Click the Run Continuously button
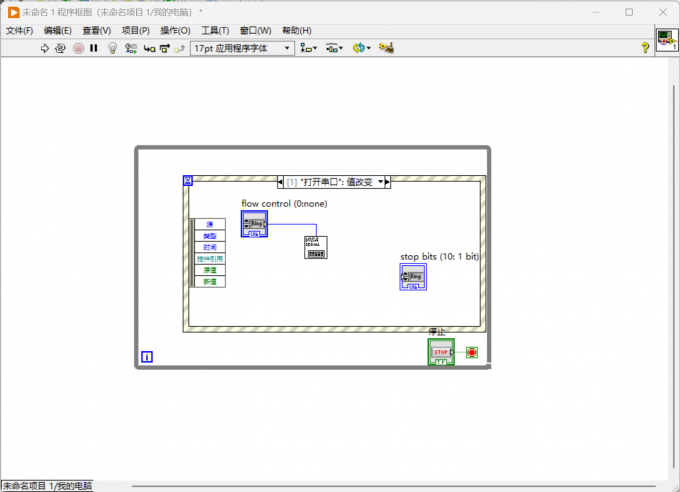The image size is (680, 492). click(60, 48)
